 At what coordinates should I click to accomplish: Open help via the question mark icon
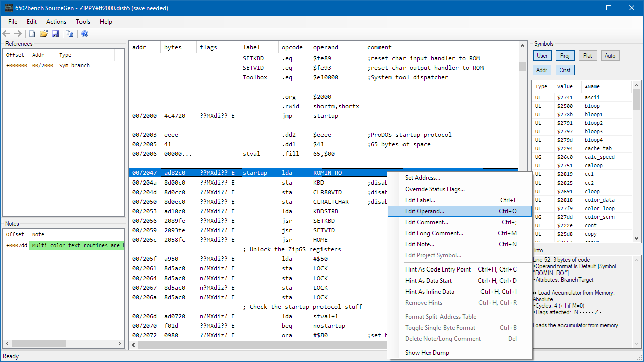[x=85, y=34]
